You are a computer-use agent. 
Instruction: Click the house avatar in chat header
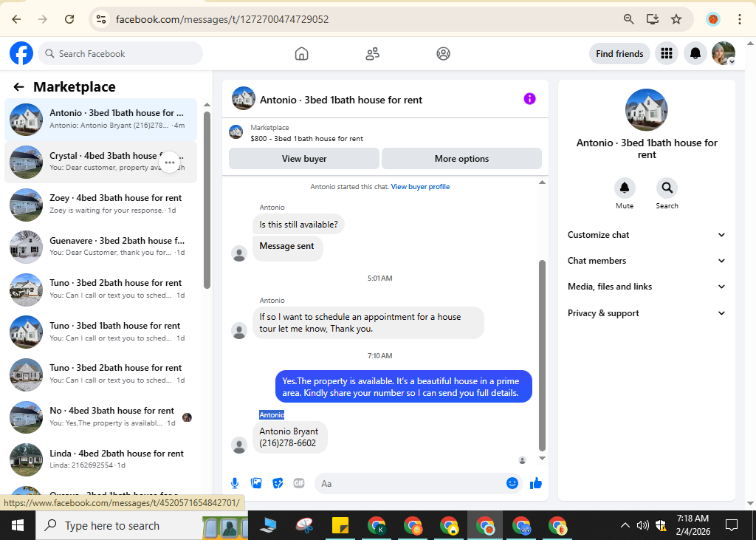[244, 99]
